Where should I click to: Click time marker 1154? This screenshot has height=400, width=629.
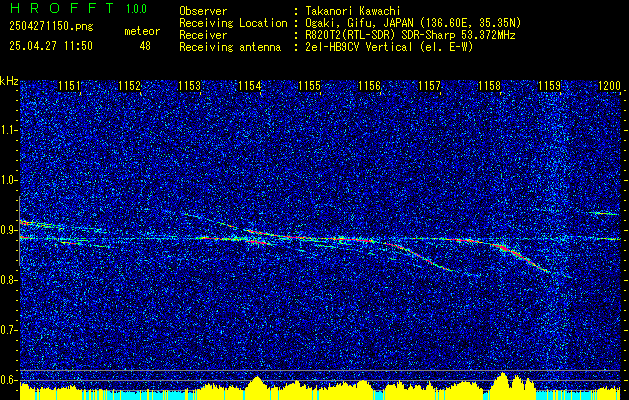pos(250,86)
